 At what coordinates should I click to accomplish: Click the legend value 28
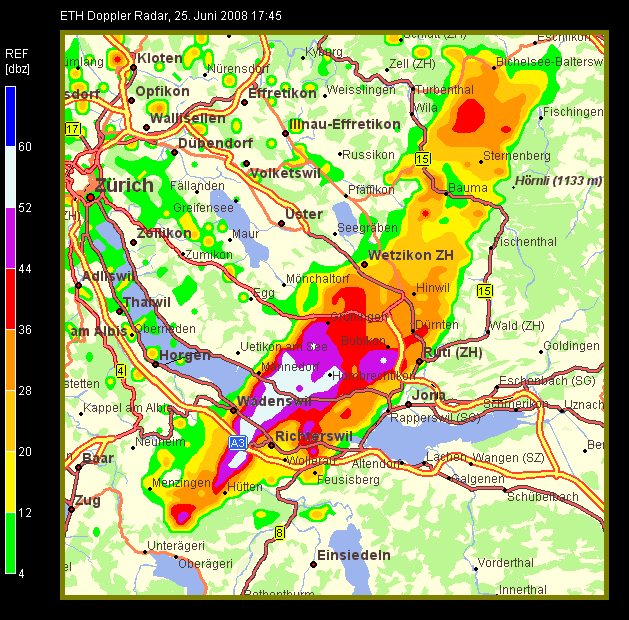(x=25, y=391)
